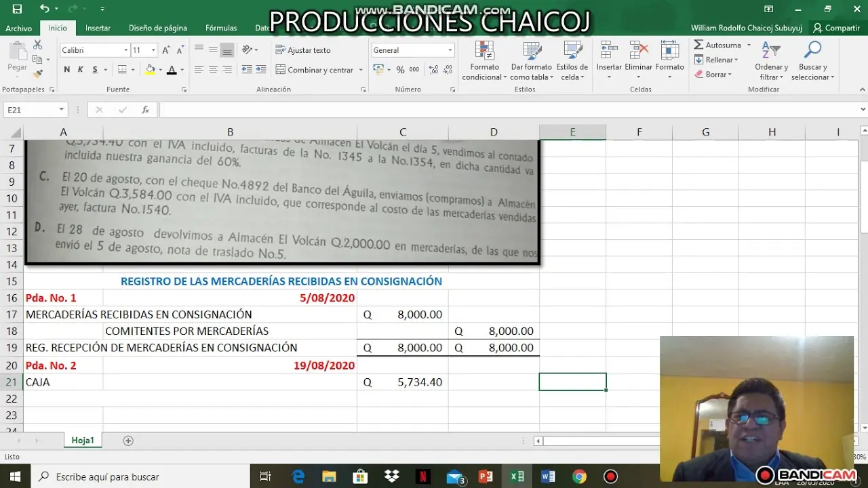Open font color dropdown arrow
Viewport: 868px width, 488px height.
click(x=182, y=70)
